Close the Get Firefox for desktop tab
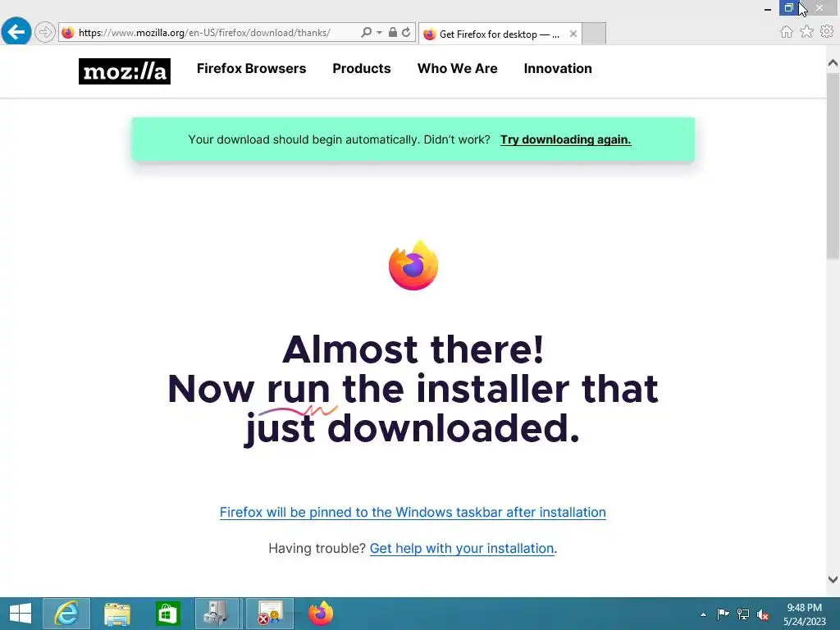 click(573, 34)
